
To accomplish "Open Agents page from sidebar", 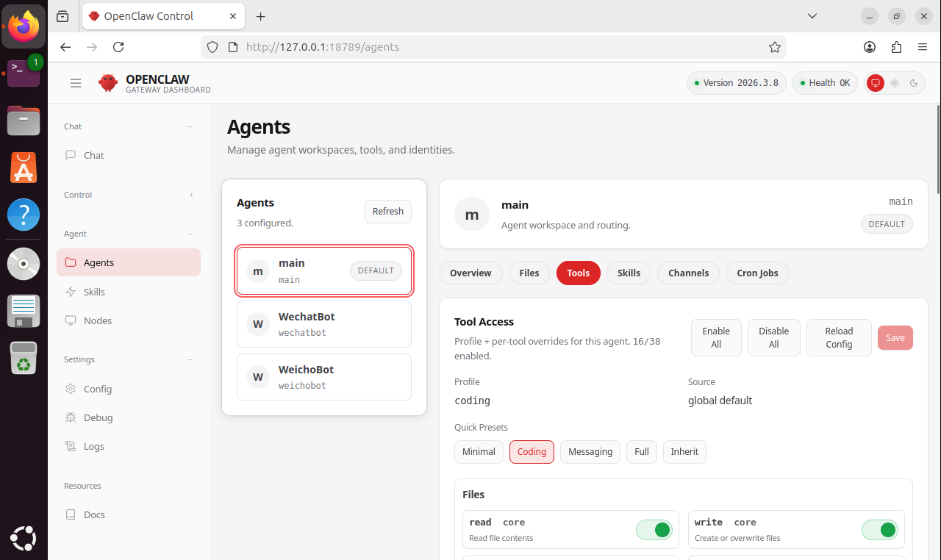I will click(x=129, y=262).
